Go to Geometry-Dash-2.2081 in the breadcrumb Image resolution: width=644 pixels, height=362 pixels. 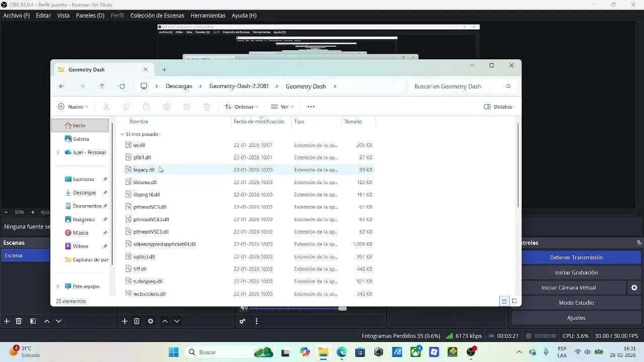tap(239, 86)
